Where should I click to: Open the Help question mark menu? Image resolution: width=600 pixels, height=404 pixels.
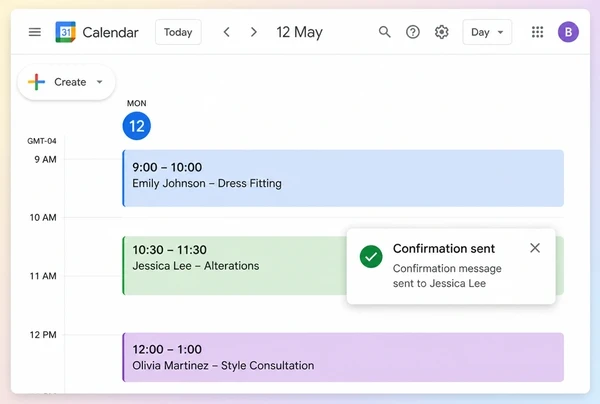[412, 32]
